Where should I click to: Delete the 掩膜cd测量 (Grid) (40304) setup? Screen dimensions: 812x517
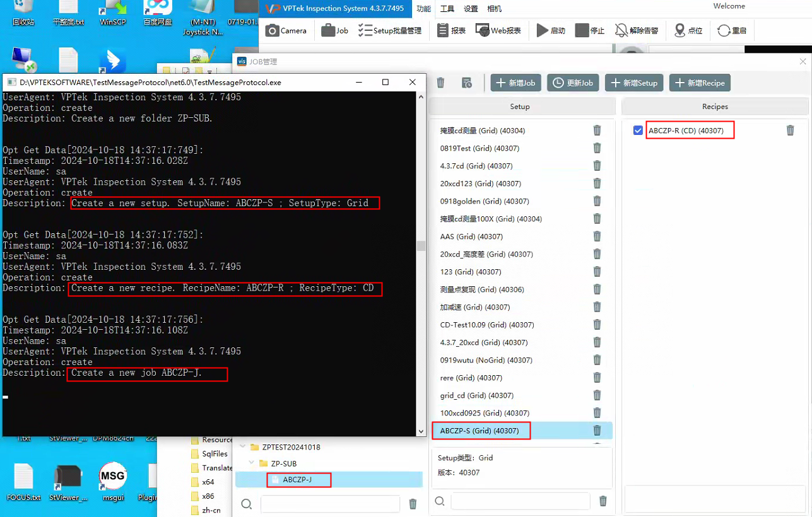click(597, 131)
